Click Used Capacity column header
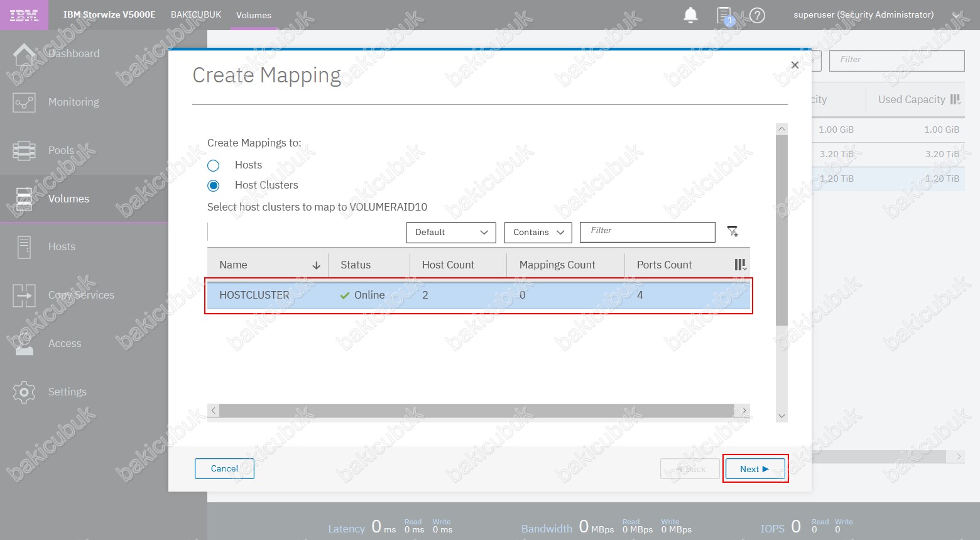 coord(911,99)
